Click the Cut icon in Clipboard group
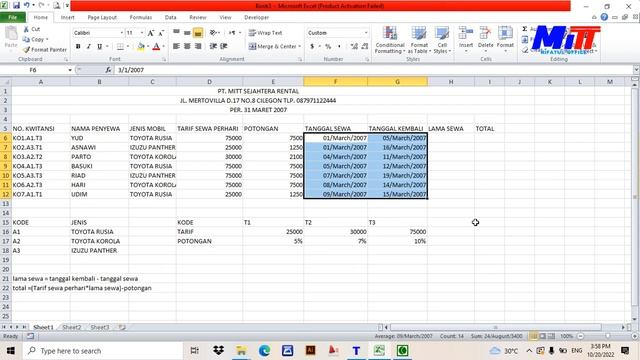 coord(26,29)
